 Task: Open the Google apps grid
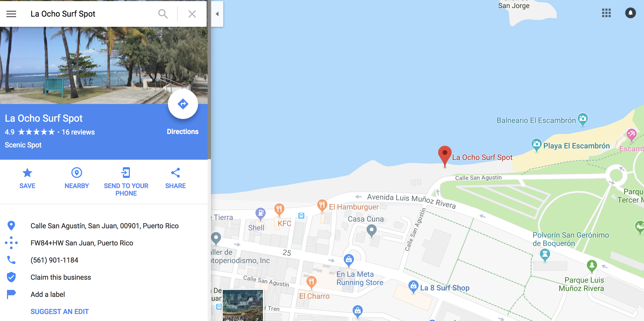pos(606,13)
